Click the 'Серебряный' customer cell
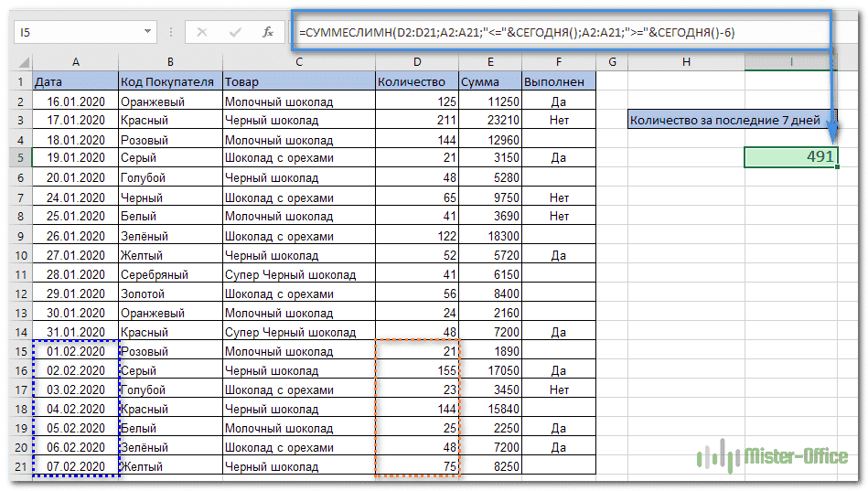This screenshot has height=491, width=868. (169, 274)
